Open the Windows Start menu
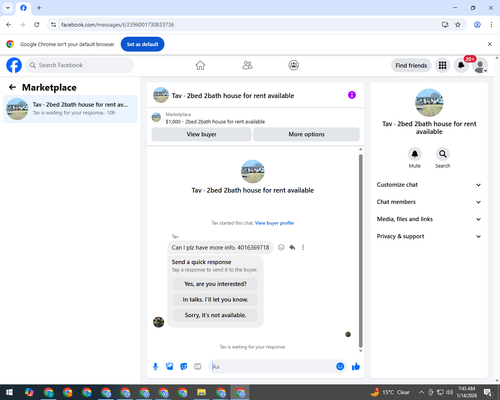Viewport: 500px width, 400px height. (9, 392)
